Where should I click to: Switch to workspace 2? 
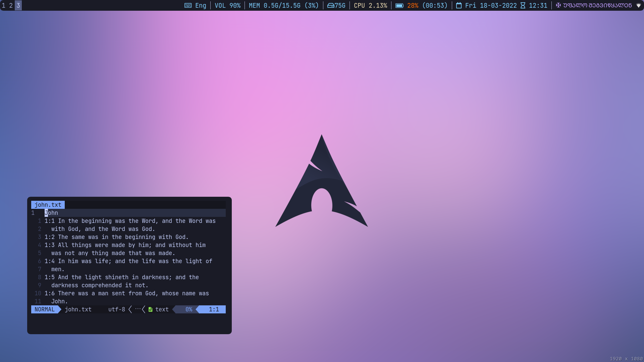tap(11, 5)
